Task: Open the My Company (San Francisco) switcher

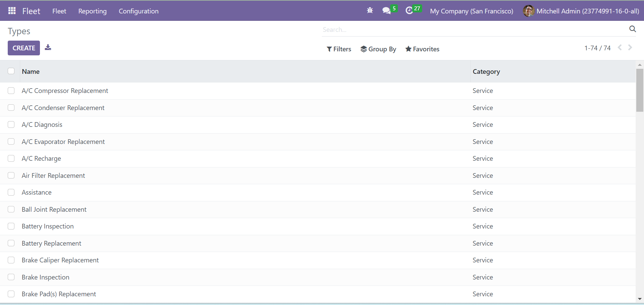Action: (x=472, y=11)
